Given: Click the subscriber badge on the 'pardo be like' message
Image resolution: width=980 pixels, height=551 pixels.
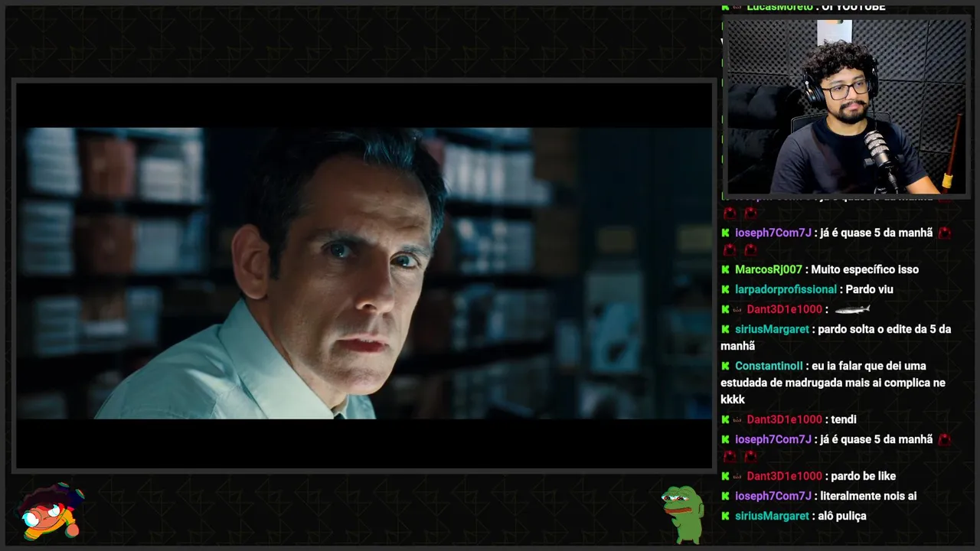Looking at the screenshot, I should click(x=737, y=476).
